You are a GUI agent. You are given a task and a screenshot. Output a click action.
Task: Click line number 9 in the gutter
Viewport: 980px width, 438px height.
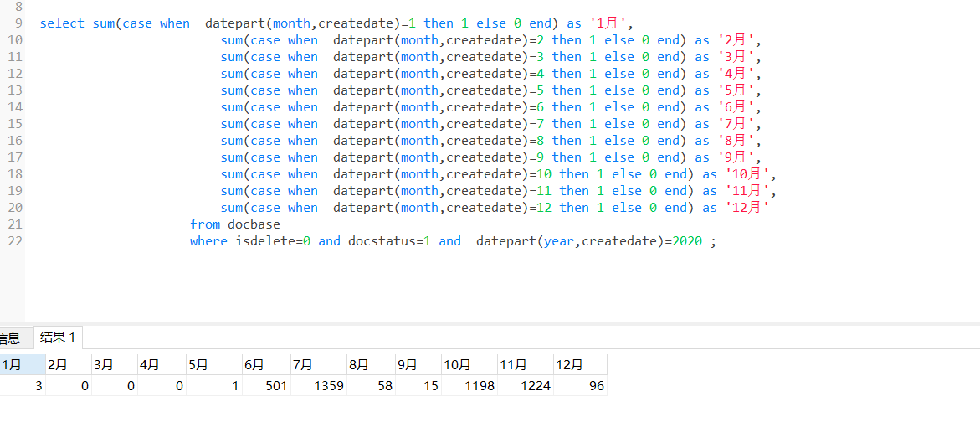point(17,23)
